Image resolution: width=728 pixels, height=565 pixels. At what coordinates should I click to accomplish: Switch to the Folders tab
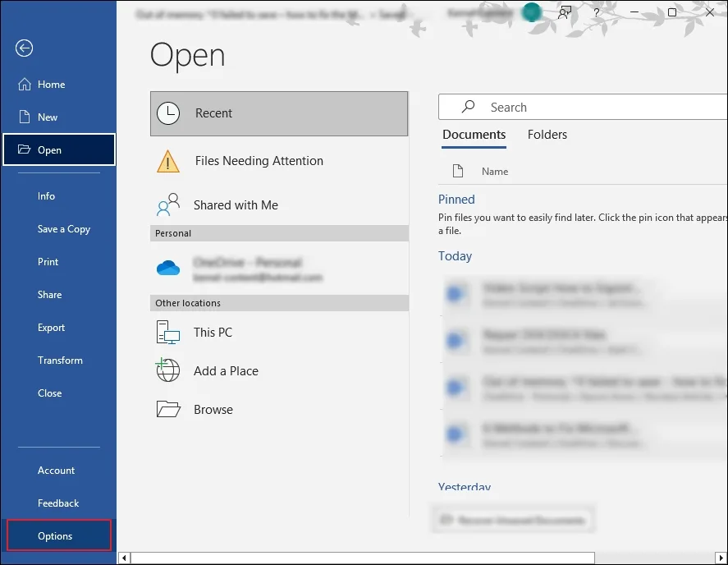(x=547, y=135)
